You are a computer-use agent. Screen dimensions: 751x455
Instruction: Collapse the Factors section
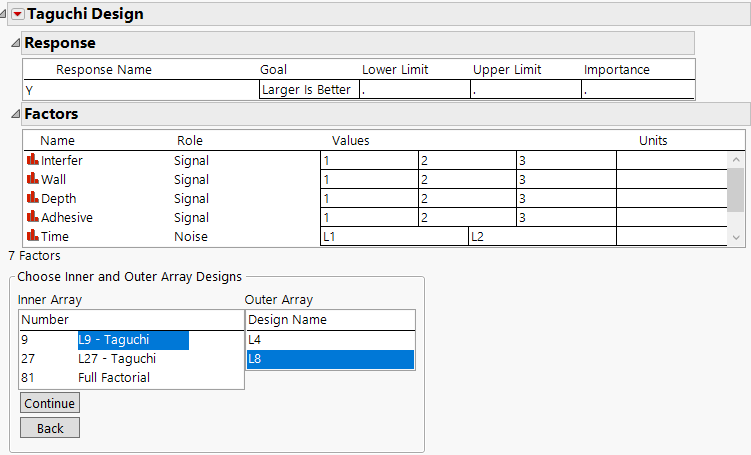(x=14, y=114)
